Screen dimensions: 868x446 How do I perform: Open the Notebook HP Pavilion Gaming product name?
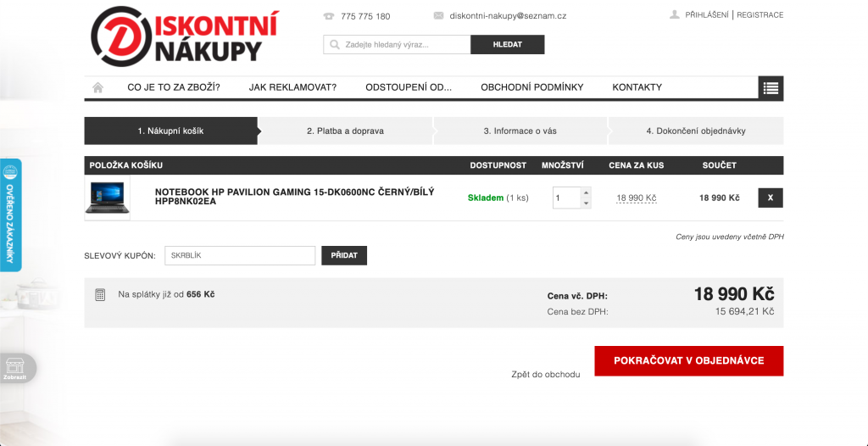point(294,197)
